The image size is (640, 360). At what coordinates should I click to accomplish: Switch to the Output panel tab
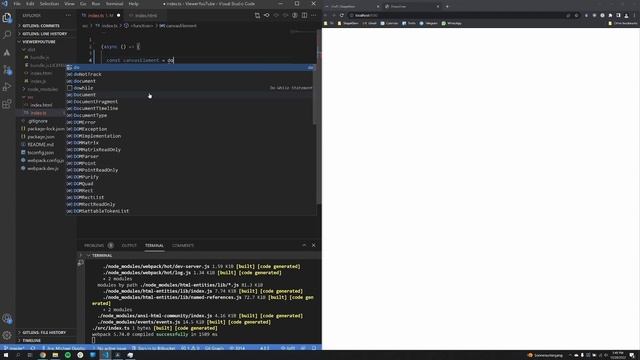click(129, 246)
